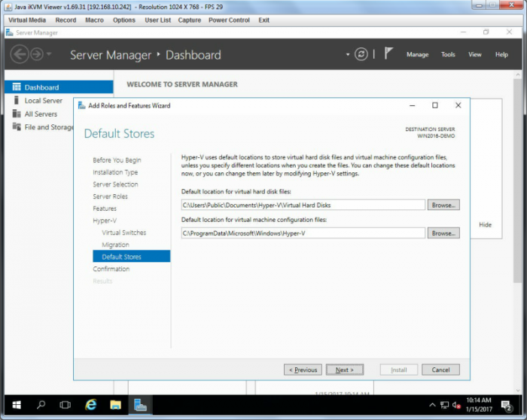Click the Server Manager back arrow
The height and width of the screenshot is (420, 527).
pos(20,54)
